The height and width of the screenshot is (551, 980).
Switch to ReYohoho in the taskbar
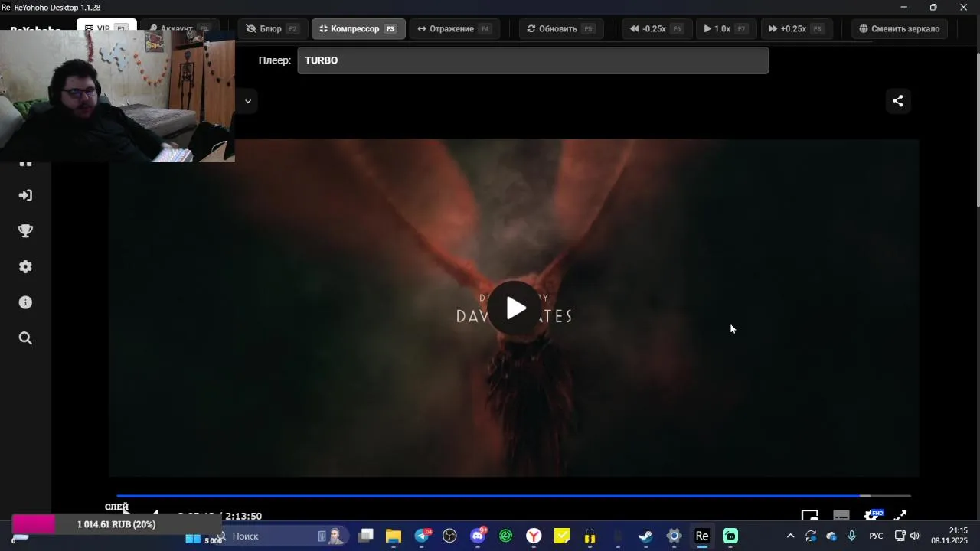702,536
